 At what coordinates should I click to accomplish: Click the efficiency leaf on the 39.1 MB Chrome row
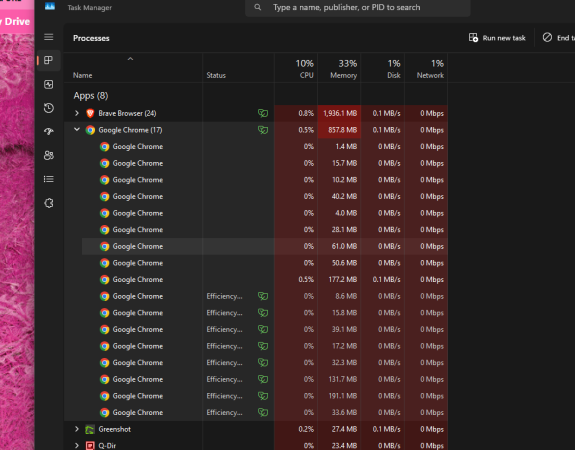(263, 329)
